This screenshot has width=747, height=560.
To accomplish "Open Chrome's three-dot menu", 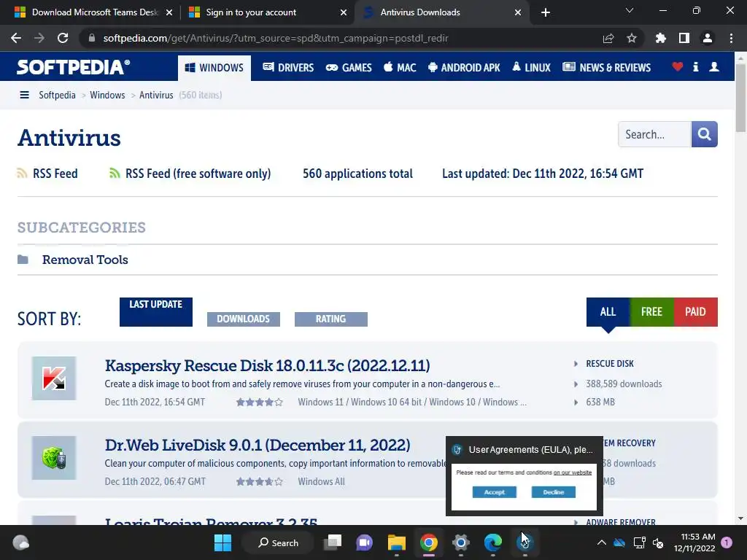I will pos(731,38).
